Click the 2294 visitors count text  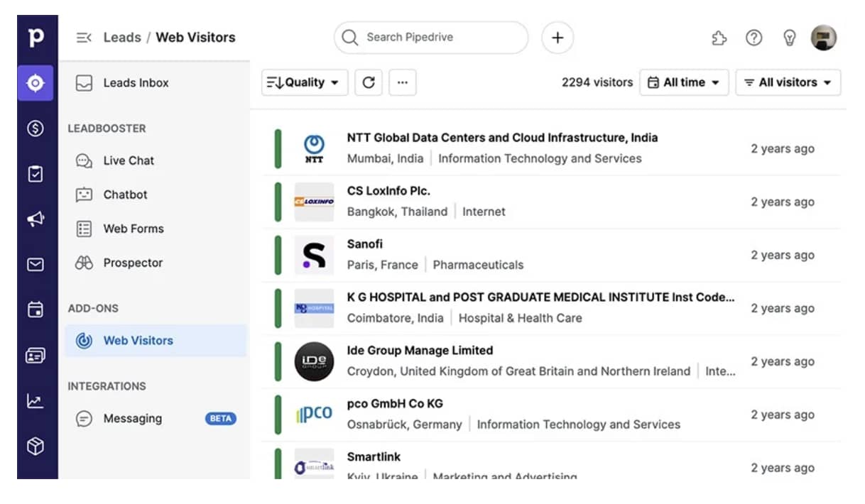597,82
